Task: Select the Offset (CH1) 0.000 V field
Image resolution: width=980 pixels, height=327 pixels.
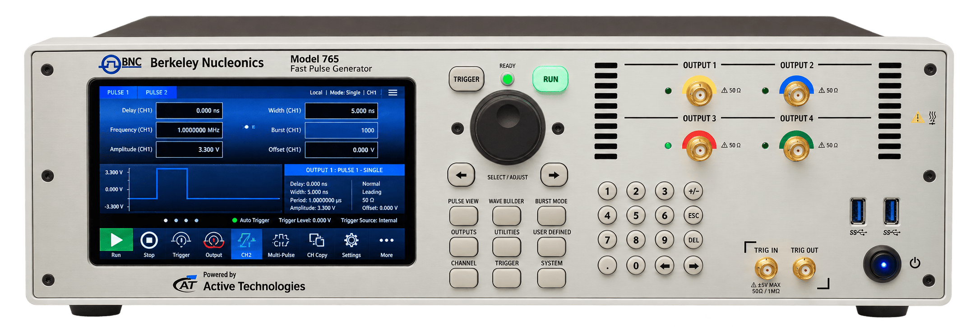Action: [342, 150]
